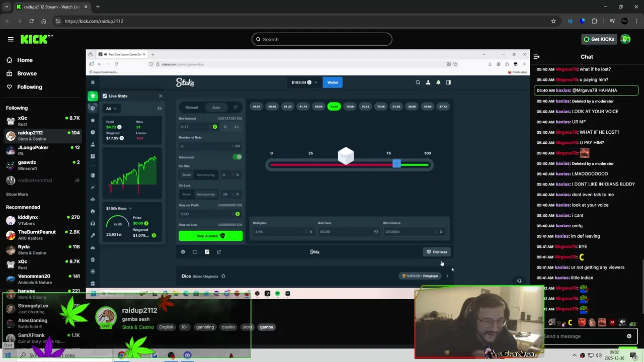This screenshot has height=362, width=644.
Task: Click star icon in Stake left sidebar
Action: (x=93, y=120)
